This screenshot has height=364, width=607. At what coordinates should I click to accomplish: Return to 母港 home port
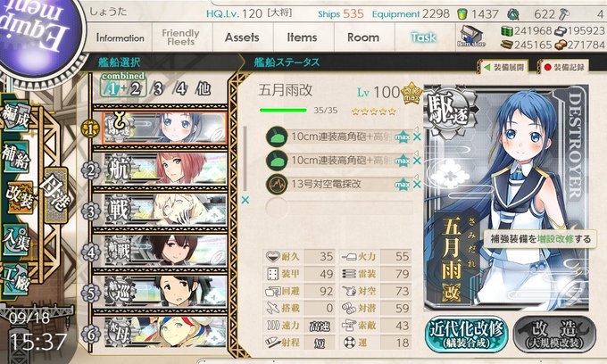55,195
